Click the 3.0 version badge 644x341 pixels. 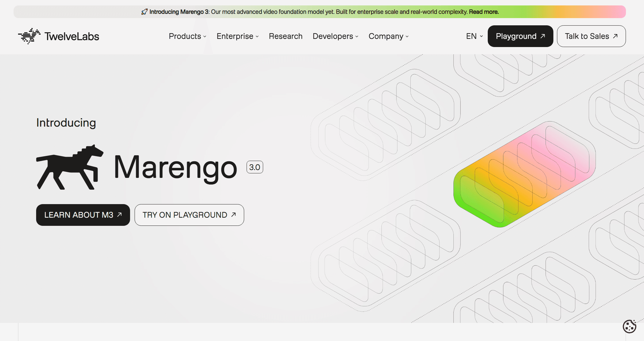(255, 167)
